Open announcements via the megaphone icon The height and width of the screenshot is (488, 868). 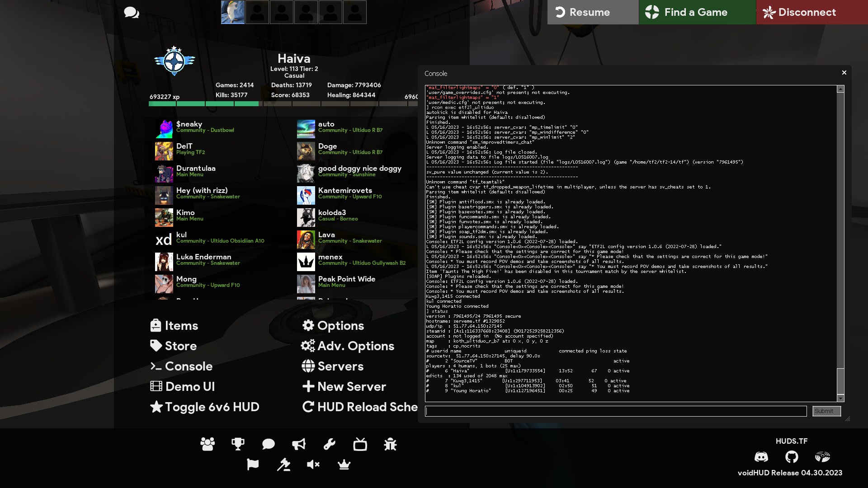(x=299, y=444)
